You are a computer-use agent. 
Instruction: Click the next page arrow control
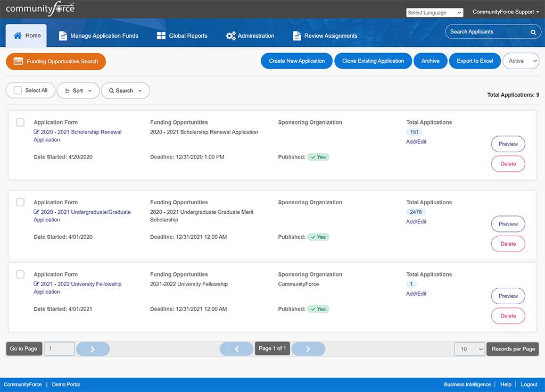coord(308,349)
